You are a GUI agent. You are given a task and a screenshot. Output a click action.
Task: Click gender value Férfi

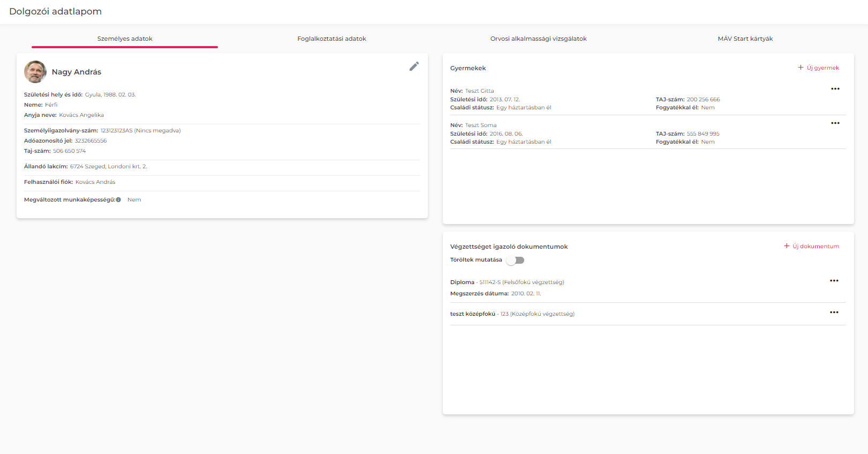[51, 105]
